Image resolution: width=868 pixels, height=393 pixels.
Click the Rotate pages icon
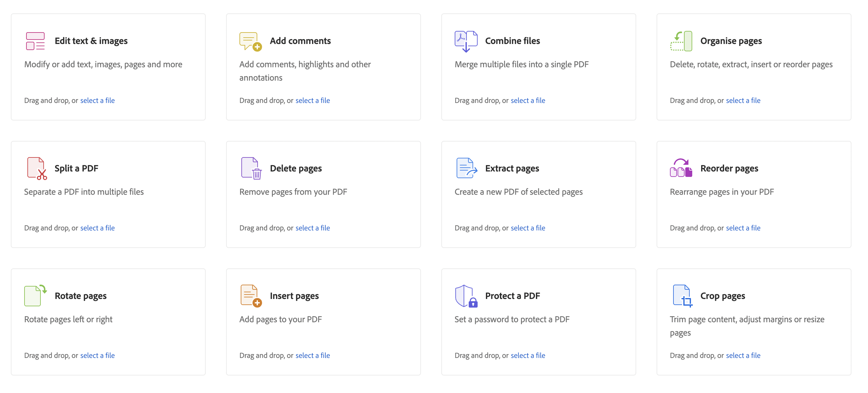[35, 295]
